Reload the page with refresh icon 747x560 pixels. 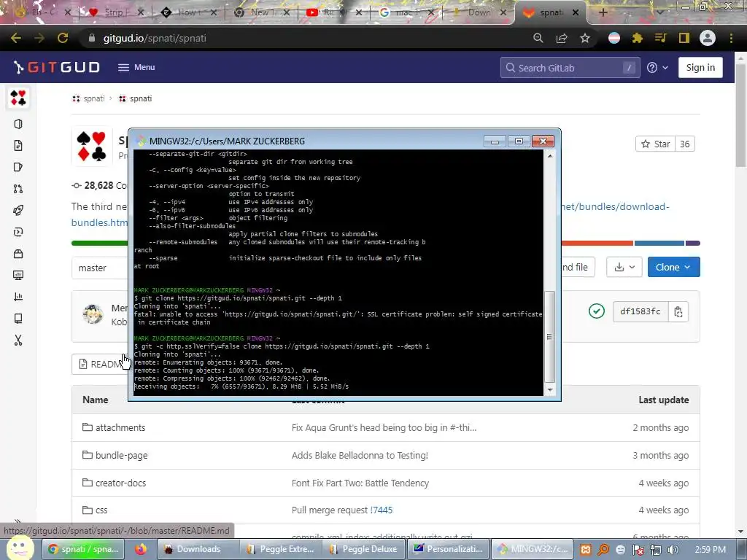coord(63,38)
